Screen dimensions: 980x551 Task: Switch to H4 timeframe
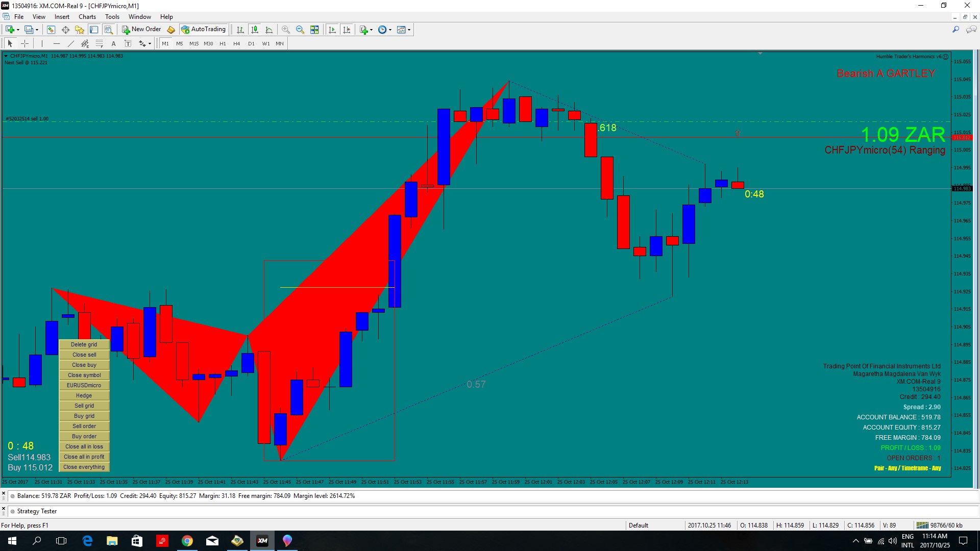tap(237, 43)
